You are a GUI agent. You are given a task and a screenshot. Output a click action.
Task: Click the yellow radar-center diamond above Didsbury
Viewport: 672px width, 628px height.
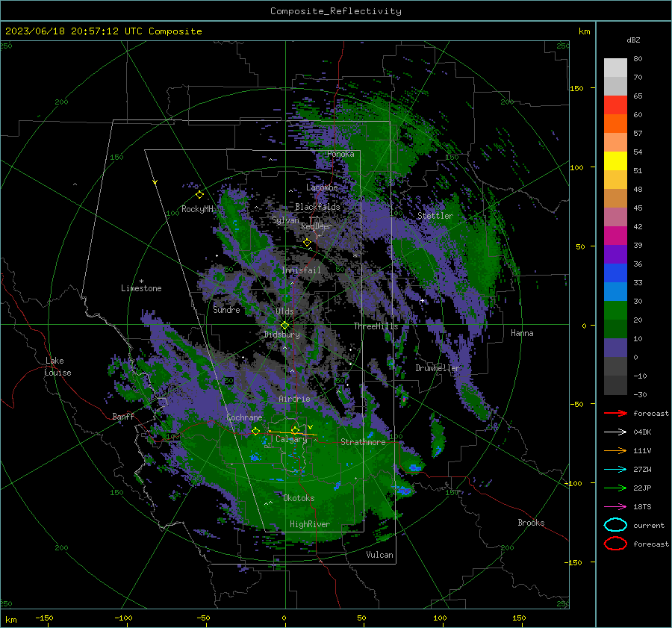point(285,326)
